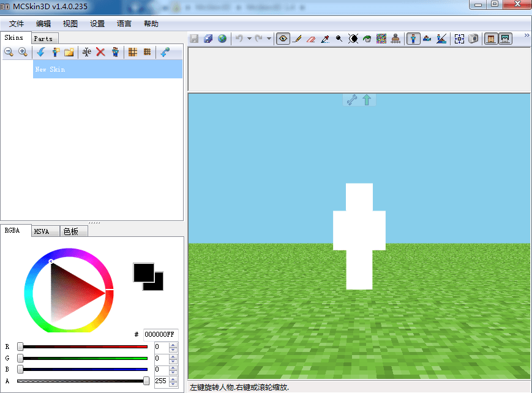The width and height of the screenshot is (532, 393).
Task: Create a new folder in Skins list
Action: click(69, 52)
